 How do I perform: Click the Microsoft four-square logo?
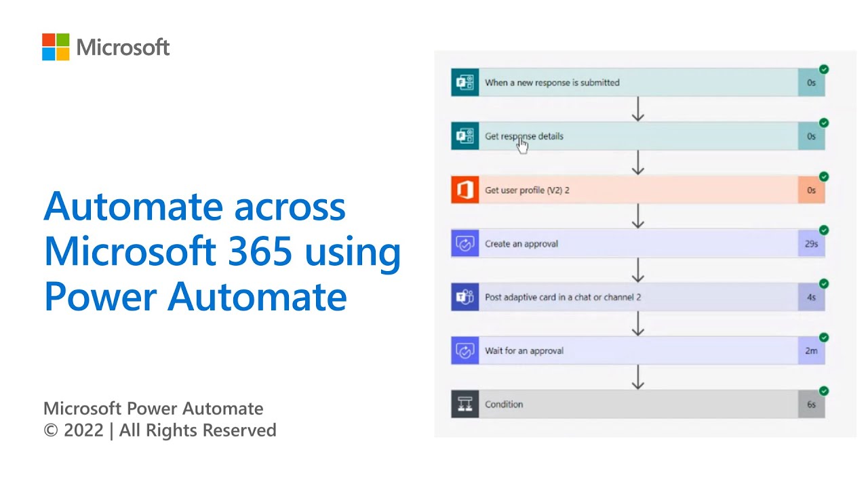pyautogui.click(x=56, y=47)
